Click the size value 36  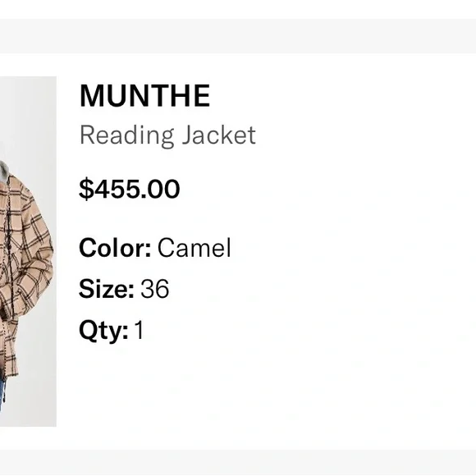click(x=155, y=288)
